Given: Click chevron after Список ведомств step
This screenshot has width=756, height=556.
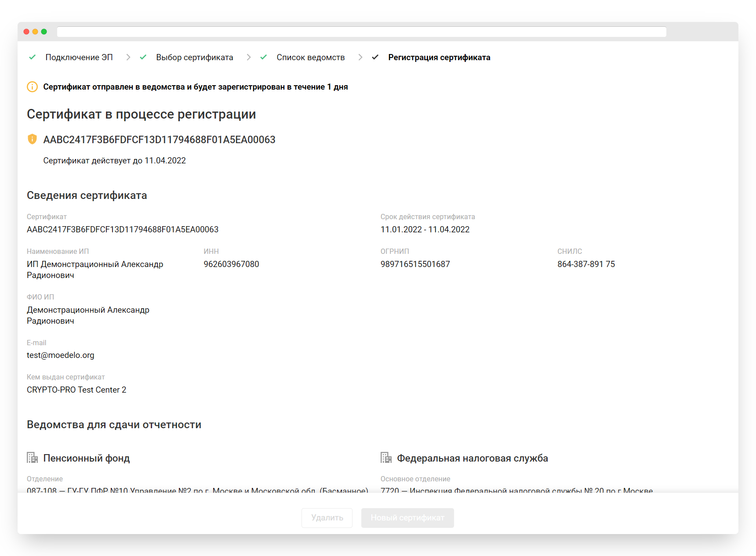Looking at the screenshot, I should pos(360,57).
